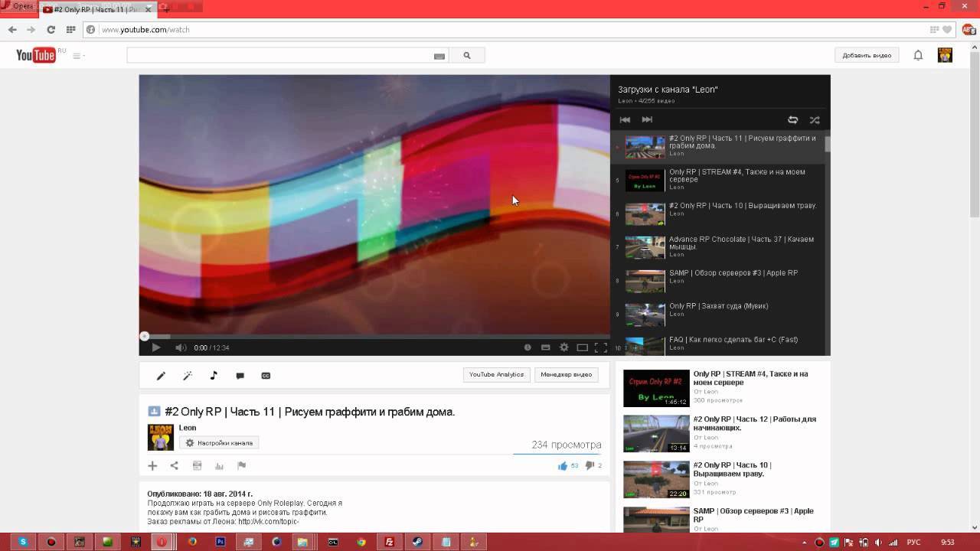
Task: Play the video with the play button
Action: (155, 347)
